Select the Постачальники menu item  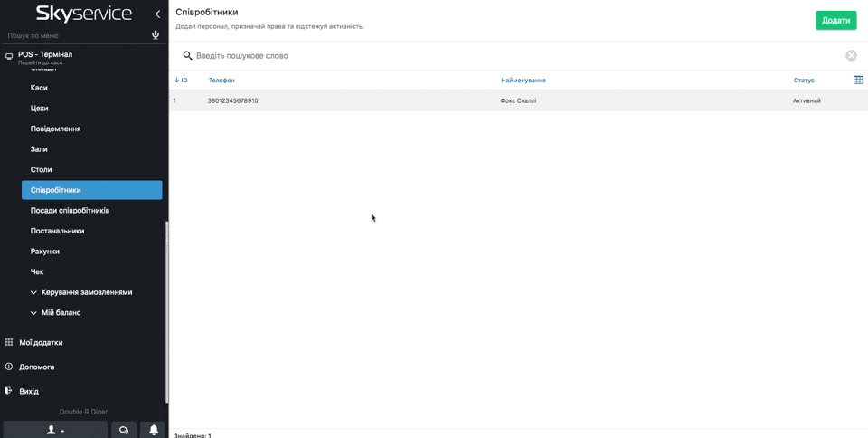(x=57, y=231)
